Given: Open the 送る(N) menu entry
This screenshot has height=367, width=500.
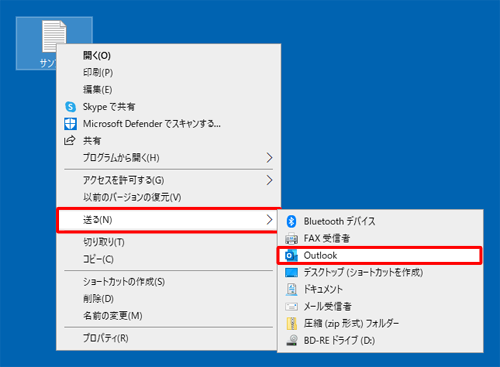Looking at the screenshot, I should click(168, 220).
